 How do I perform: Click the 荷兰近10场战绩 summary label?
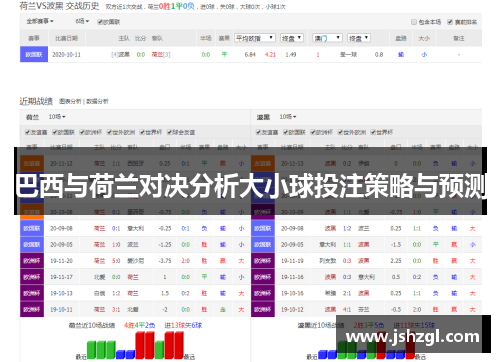click(x=92, y=325)
